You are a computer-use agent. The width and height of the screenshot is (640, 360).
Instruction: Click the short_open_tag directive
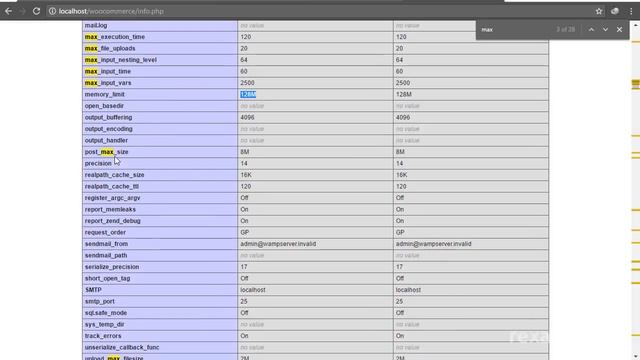tap(107, 278)
